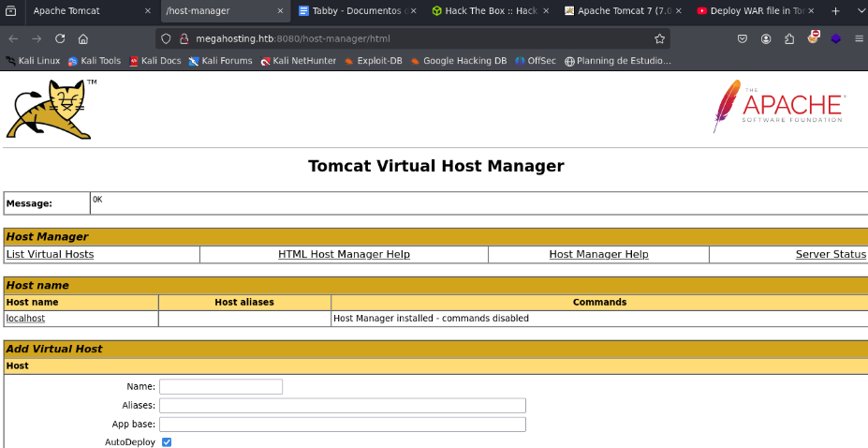Open the Host Manager Help link
This screenshot has width=868, height=448.
pos(598,254)
